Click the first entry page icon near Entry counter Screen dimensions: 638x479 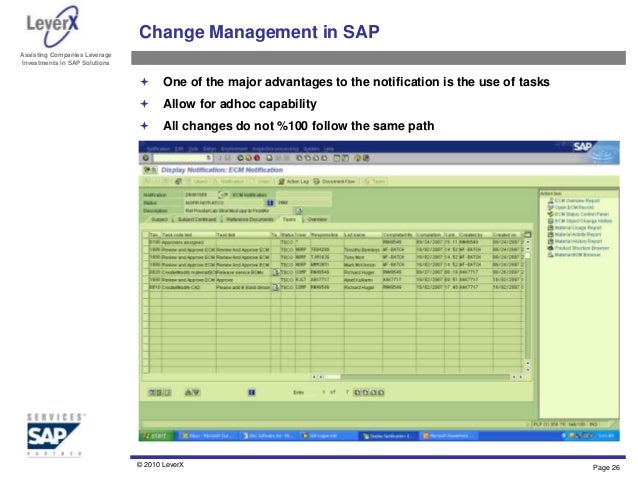357,392
